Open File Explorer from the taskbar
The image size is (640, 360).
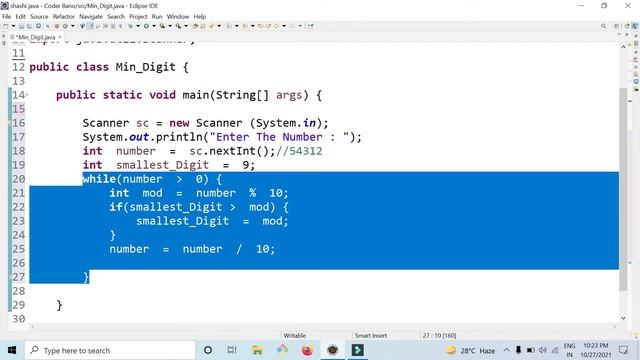(x=257, y=350)
